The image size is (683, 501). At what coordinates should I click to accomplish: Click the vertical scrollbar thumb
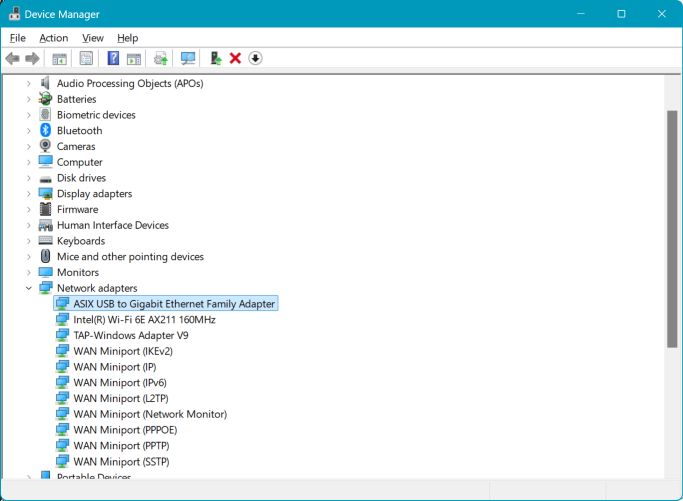[x=672, y=229]
